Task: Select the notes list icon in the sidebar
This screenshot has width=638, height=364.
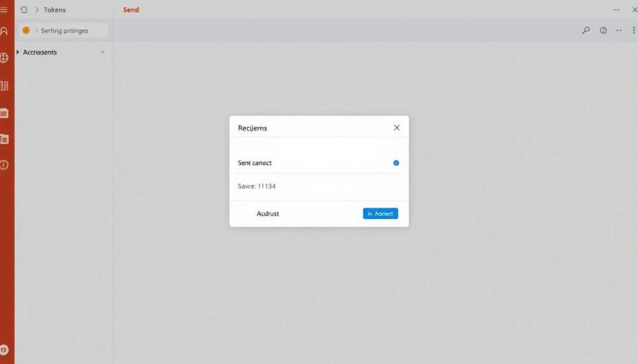Action: [4, 113]
